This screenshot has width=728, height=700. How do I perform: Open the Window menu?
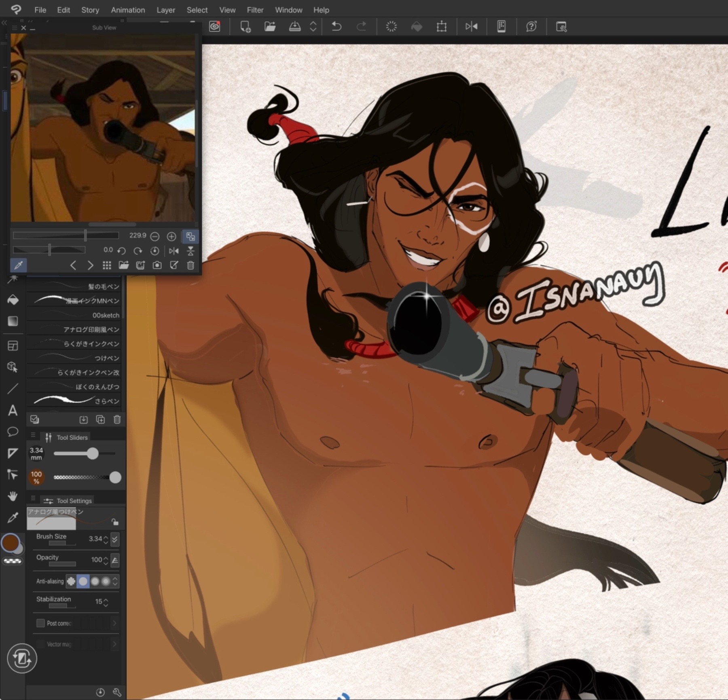288,10
